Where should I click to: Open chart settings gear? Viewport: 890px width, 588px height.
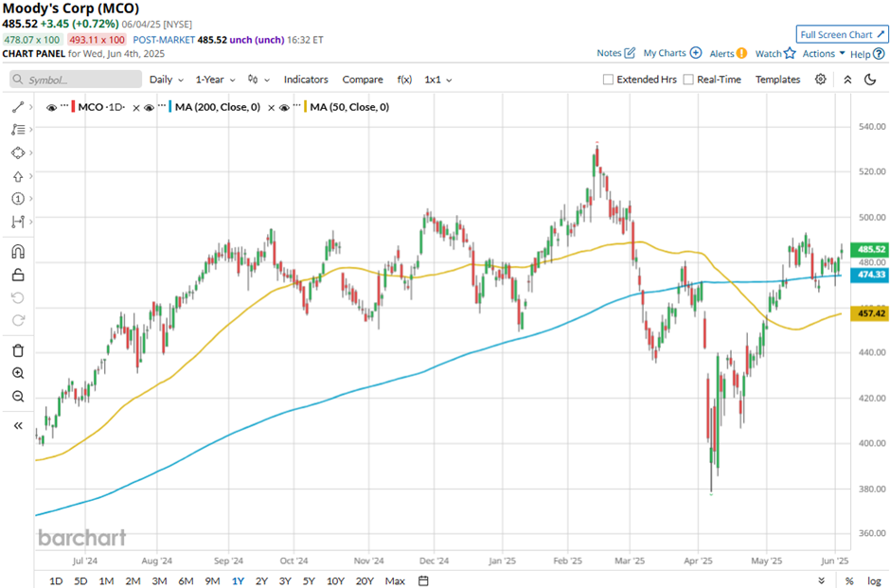click(x=821, y=80)
